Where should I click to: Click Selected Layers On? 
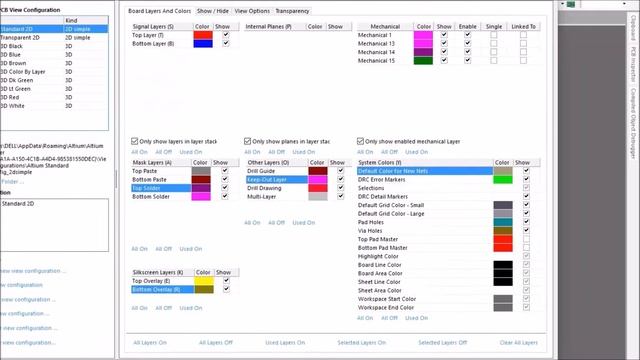(x=361, y=342)
